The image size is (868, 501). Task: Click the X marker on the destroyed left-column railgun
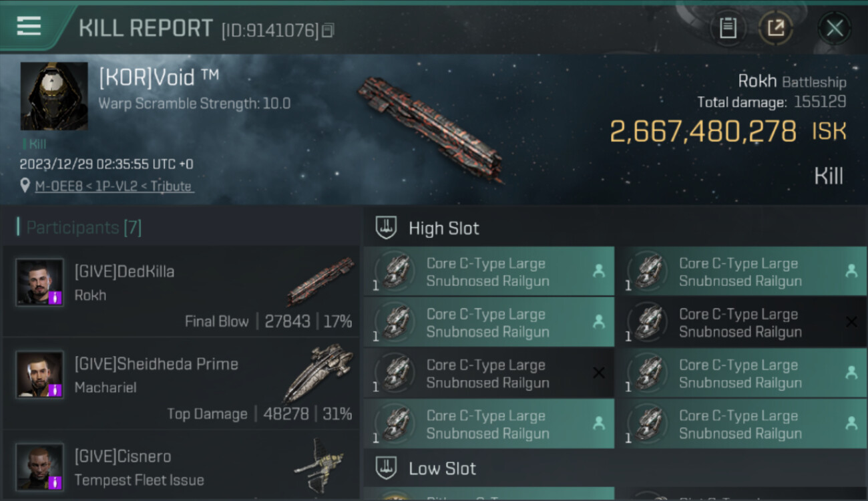click(x=599, y=373)
